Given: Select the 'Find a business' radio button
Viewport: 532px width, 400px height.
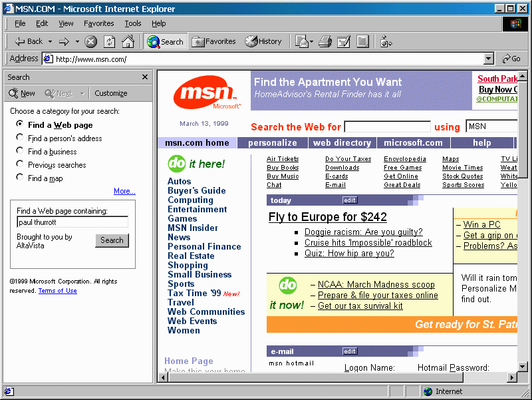Looking at the screenshot, I should pos(20,151).
